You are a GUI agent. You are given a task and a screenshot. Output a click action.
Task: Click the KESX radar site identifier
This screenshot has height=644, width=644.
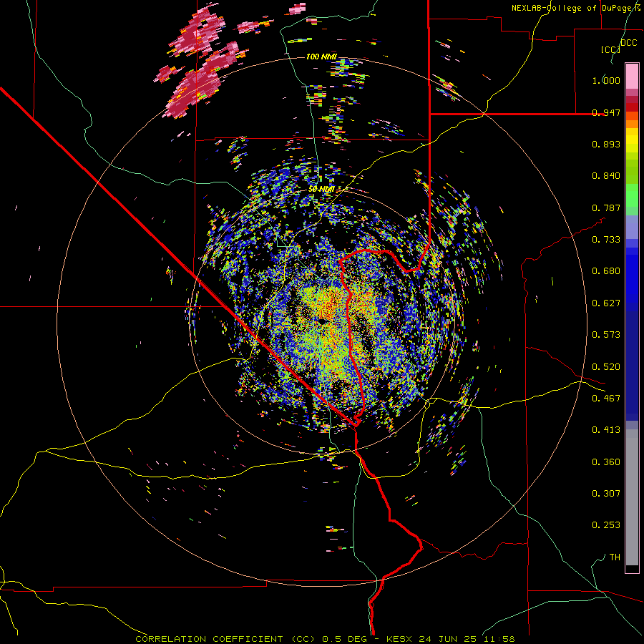click(x=399, y=639)
